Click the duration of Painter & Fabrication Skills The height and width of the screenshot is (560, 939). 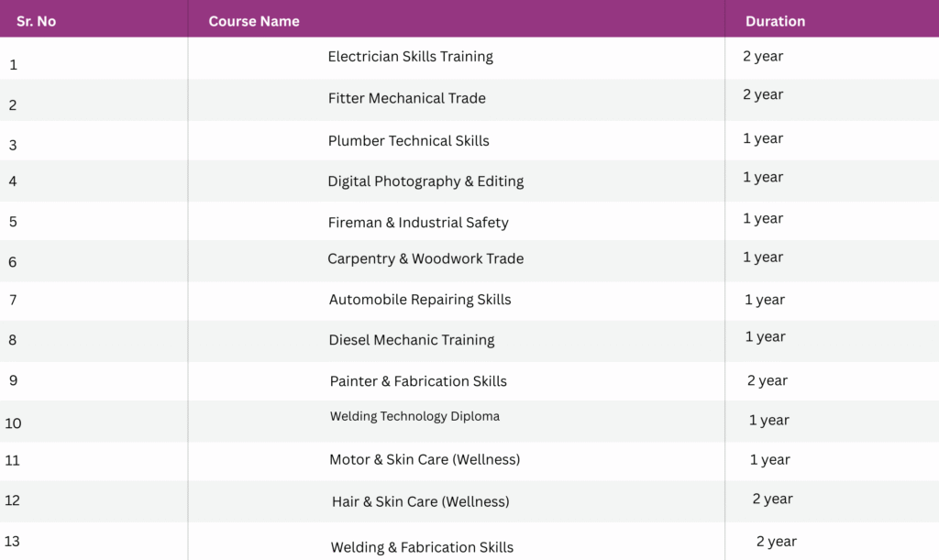(x=768, y=380)
